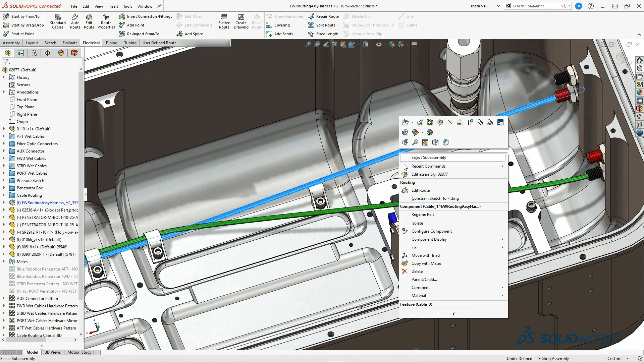Open the View Orientation icon

[352, 44]
